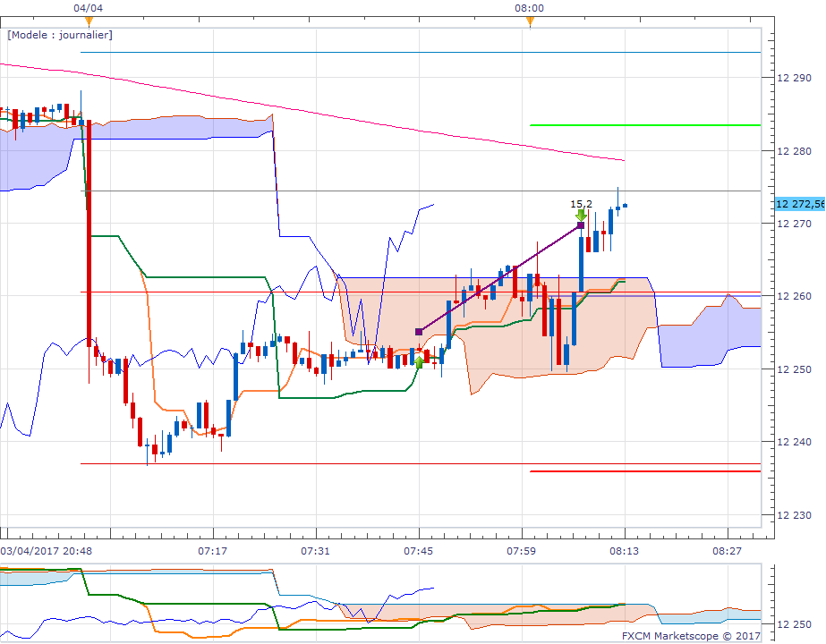
Task: Click the purple diagonal trend line
Action: 499,279
